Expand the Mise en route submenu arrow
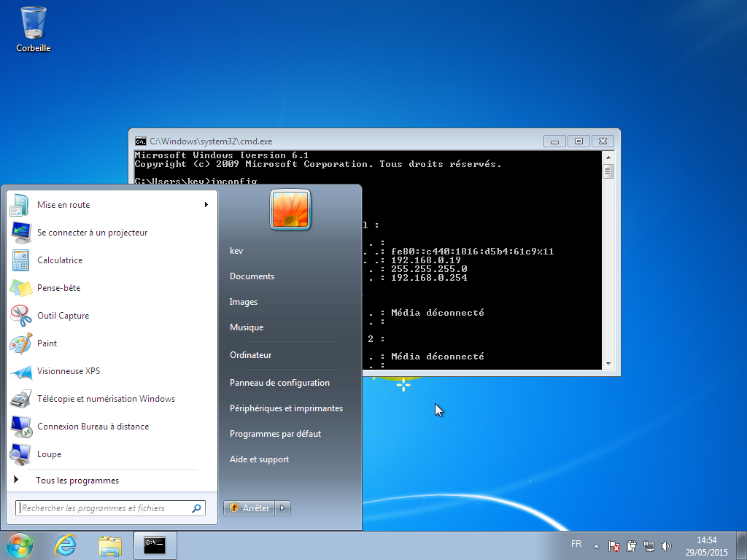747x560 pixels. coord(206,205)
